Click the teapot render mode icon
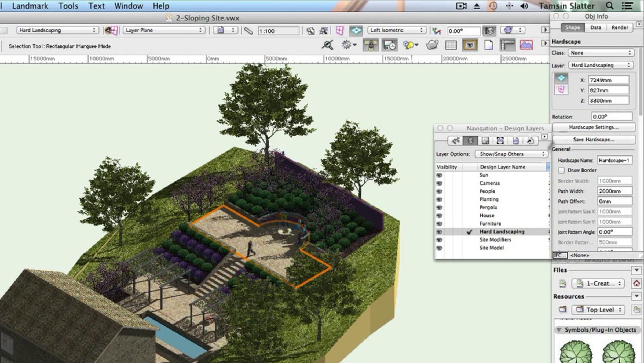Screen dimensions: 644x363 click(432, 45)
